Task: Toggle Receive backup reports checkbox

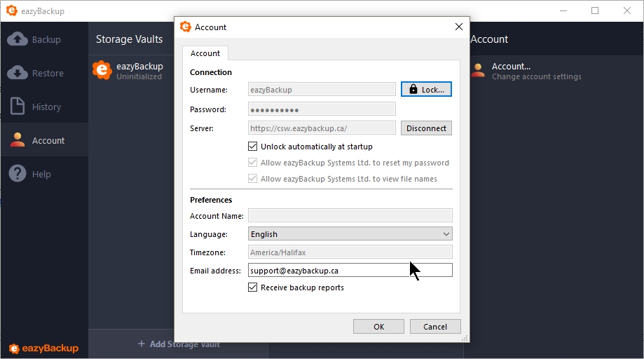Action: 252,287
